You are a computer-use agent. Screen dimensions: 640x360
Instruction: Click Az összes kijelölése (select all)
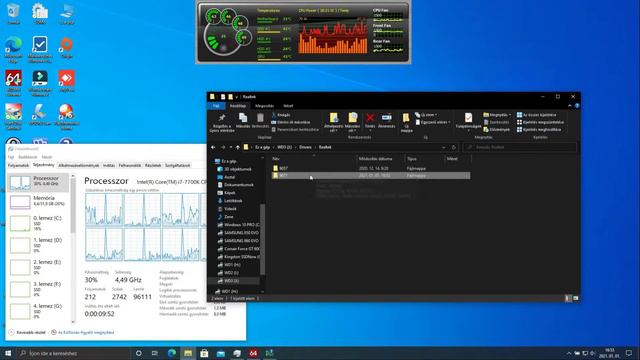pyautogui.click(x=536, y=115)
